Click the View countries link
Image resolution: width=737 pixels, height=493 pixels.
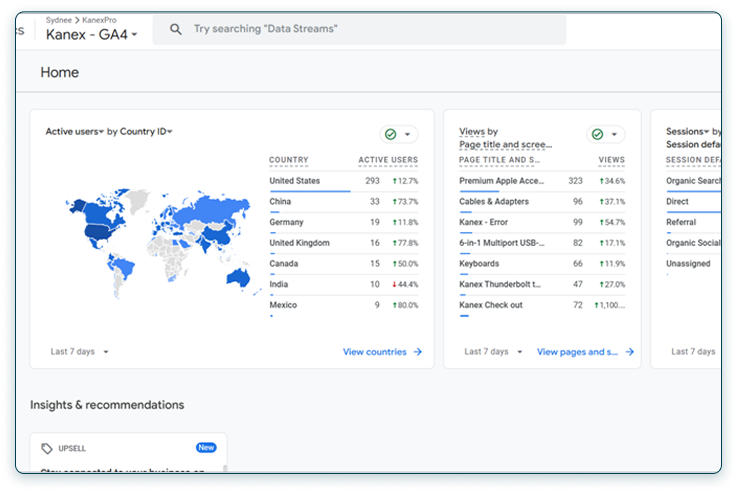[374, 352]
